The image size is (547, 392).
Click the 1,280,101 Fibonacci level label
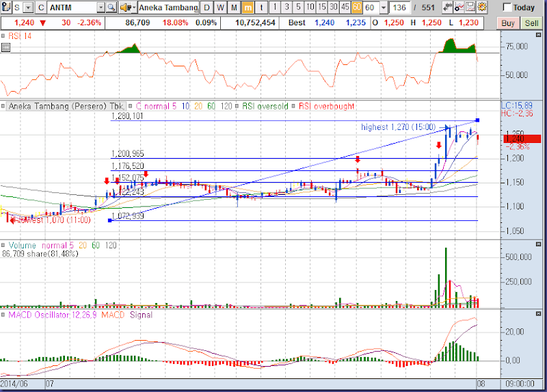tap(127, 116)
